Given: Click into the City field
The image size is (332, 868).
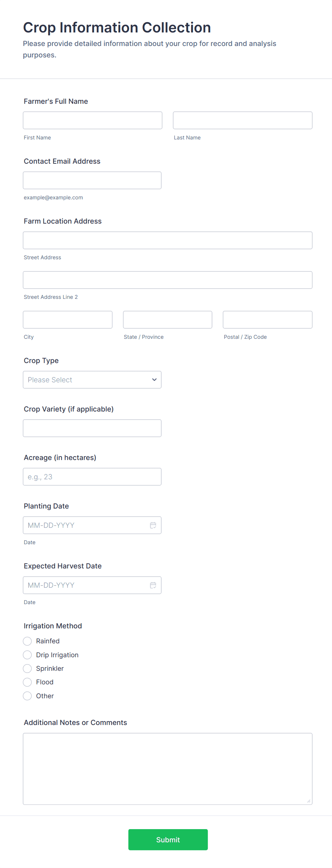Looking at the screenshot, I should tap(67, 320).
